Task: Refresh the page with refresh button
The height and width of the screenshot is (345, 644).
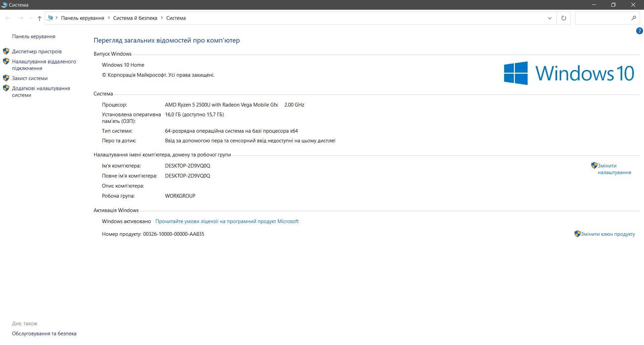Action: (564, 18)
